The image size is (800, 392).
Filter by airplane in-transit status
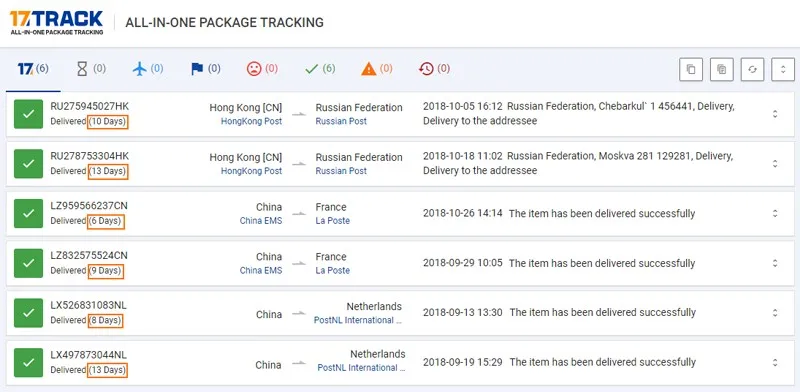(148, 69)
